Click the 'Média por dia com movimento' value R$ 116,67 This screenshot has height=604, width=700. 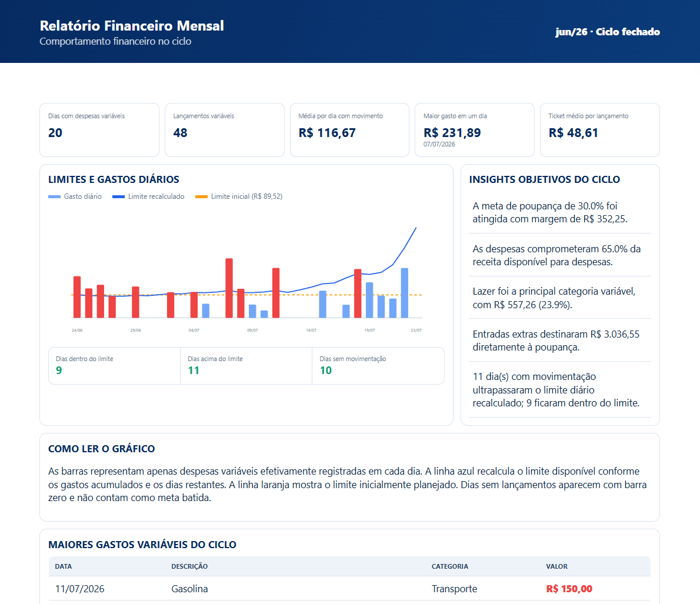(x=327, y=132)
